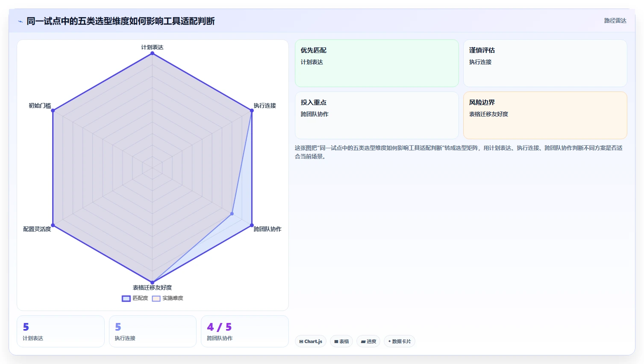Click the description paragraph starting with 这张图把
The height and width of the screenshot is (364, 644).
coord(459,152)
